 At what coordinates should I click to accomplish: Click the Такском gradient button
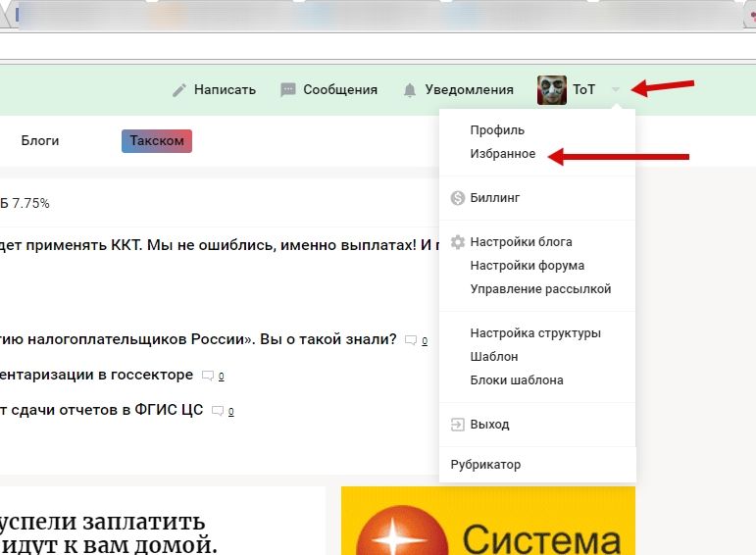point(157,141)
